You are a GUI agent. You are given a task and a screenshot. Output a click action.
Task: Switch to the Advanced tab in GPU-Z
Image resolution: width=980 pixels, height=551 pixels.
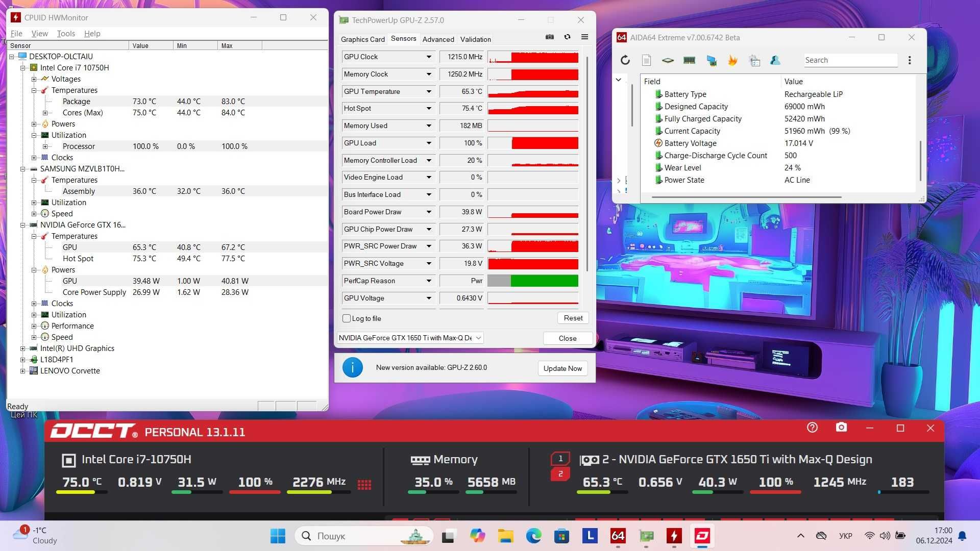pyautogui.click(x=438, y=39)
